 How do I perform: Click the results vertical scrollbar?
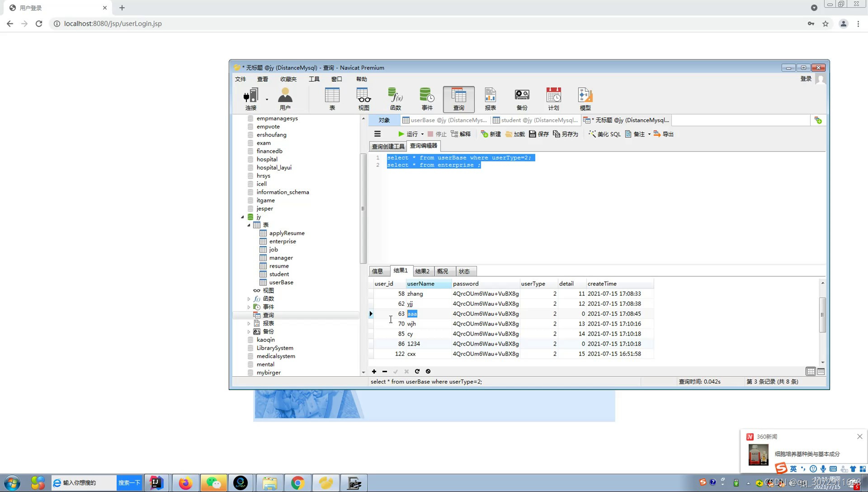click(822, 315)
